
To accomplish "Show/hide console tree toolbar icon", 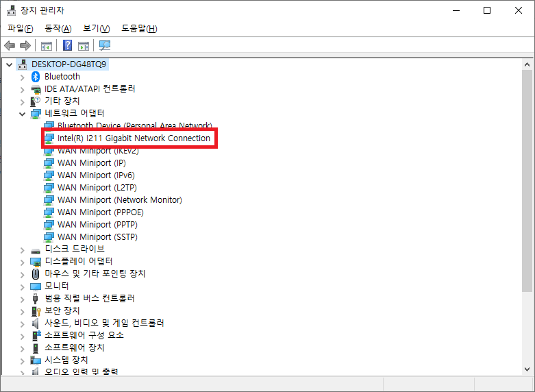I will (x=47, y=45).
